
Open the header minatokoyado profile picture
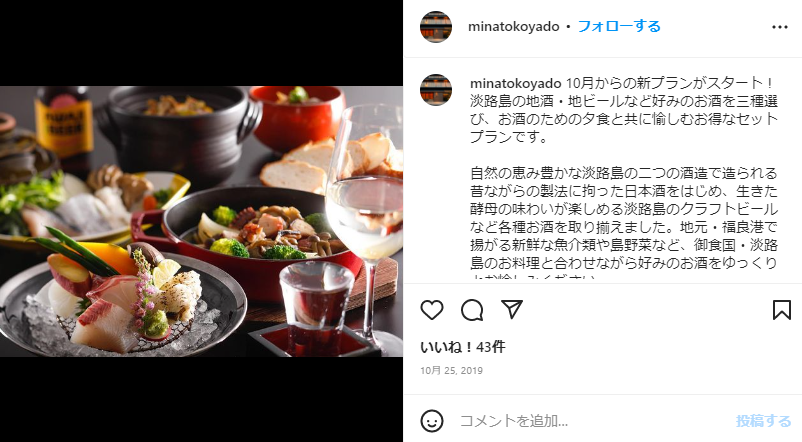436,27
